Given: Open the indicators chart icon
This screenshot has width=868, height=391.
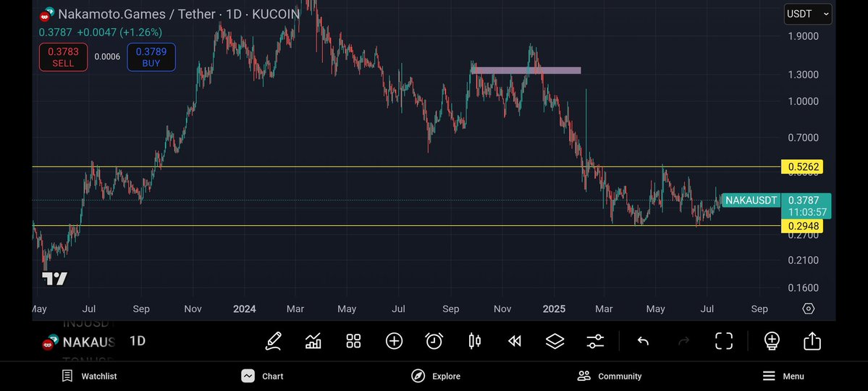Looking at the screenshot, I should tap(313, 340).
